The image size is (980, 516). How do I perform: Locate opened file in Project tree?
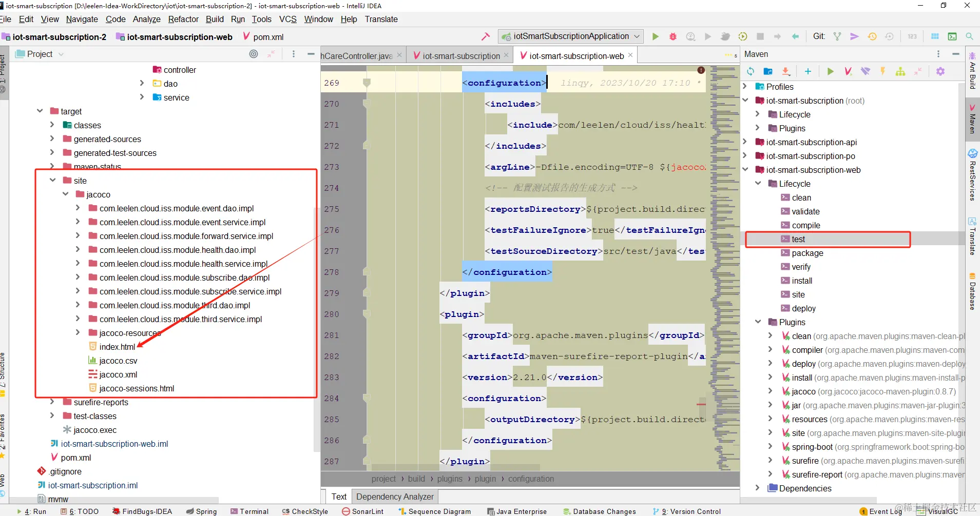254,54
